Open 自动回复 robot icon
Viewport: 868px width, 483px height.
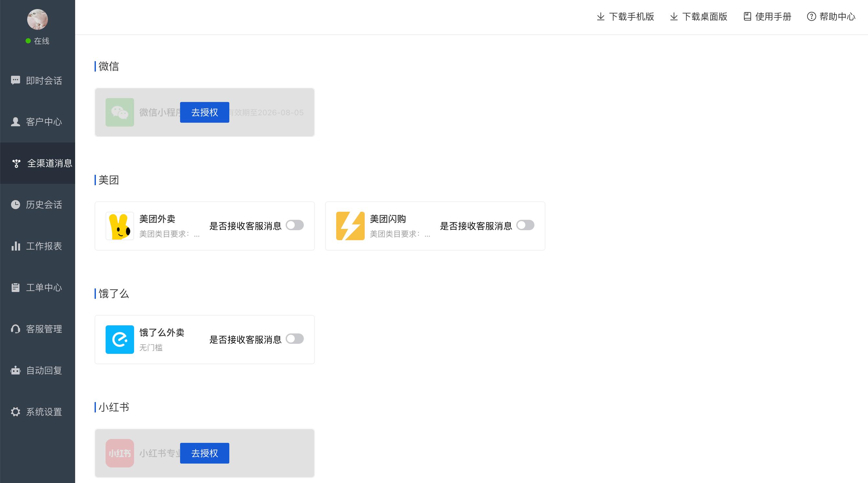[x=16, y=370]
